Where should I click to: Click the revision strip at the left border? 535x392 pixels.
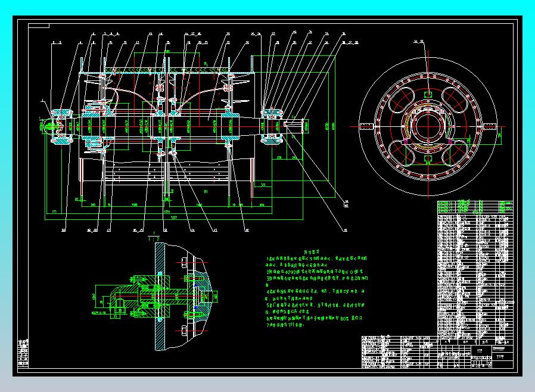[x=23, y=353]
